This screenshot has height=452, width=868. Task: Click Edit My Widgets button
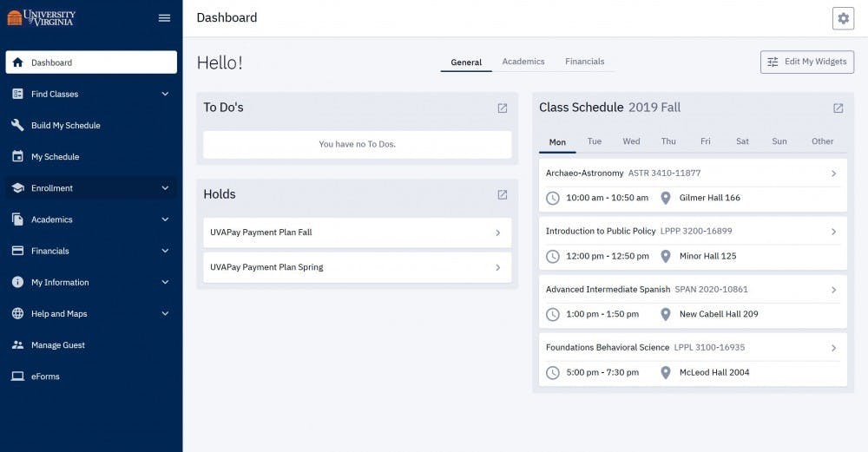(807, 62)
